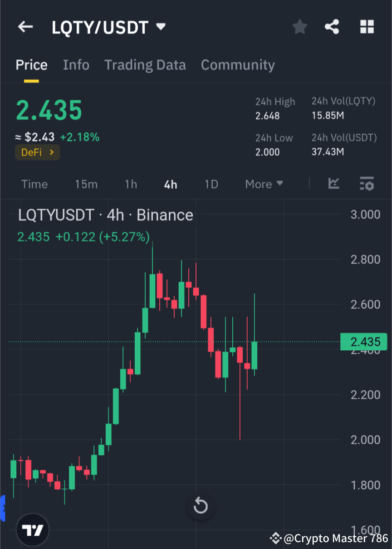
Task: Select the 1h timeframe option
Action: pyautogui.click(x=131, y=184)
